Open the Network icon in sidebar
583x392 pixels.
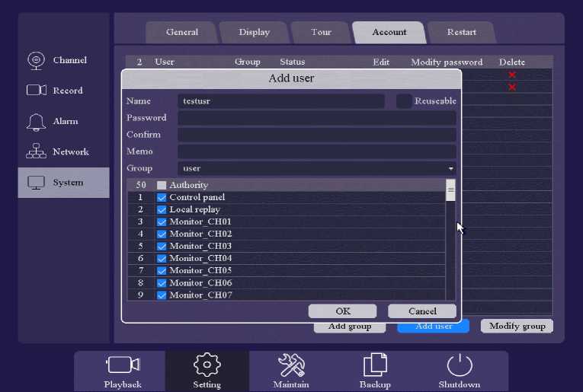[x=36, y=152]
